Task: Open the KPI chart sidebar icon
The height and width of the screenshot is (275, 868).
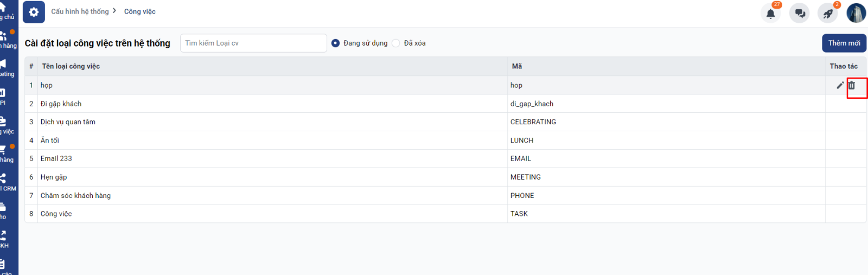Action: (x=3, y=93)
